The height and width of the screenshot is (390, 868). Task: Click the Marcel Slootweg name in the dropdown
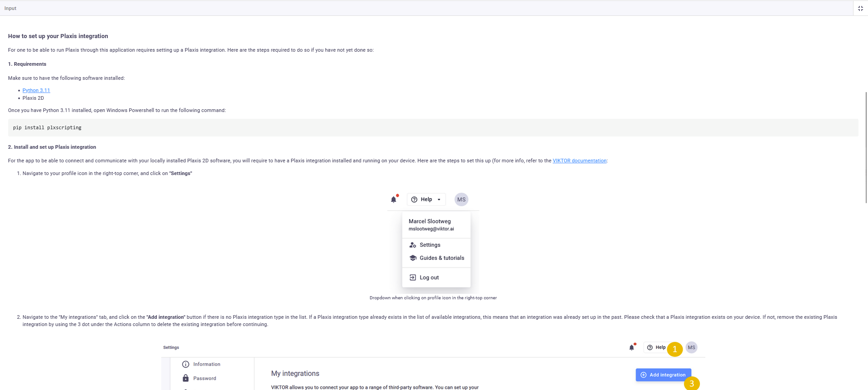click(x=429, y=221)
